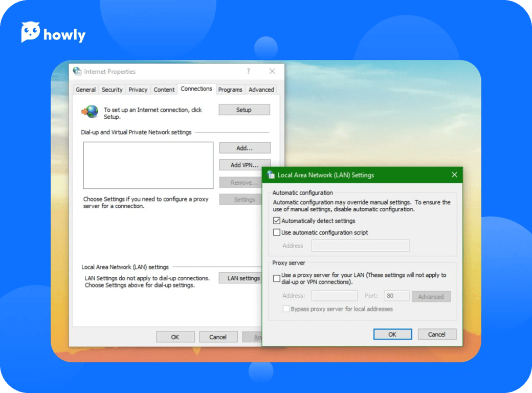Click the globe icon beside Setup text
The image size is (532, 393).
pos(91,111)
